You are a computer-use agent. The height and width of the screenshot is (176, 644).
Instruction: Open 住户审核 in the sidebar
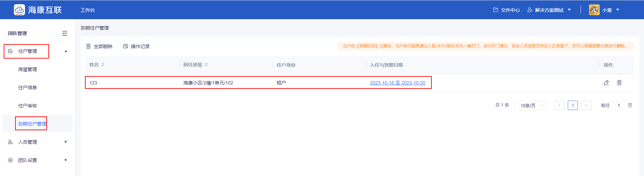[x=28, y=106]
